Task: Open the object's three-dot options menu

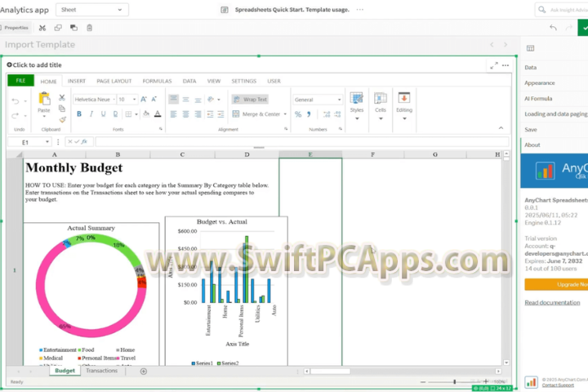Action: (x=506, y=65)
